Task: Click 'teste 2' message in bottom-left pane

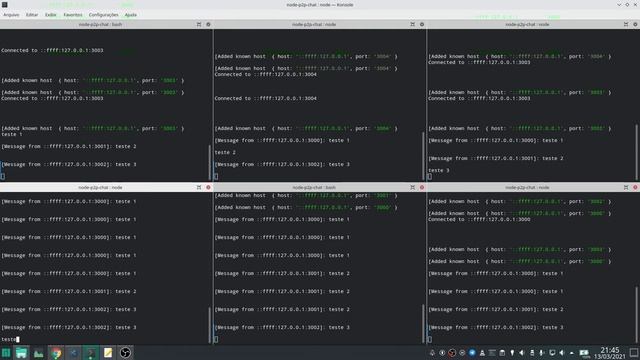Action: tap(69, 291)
